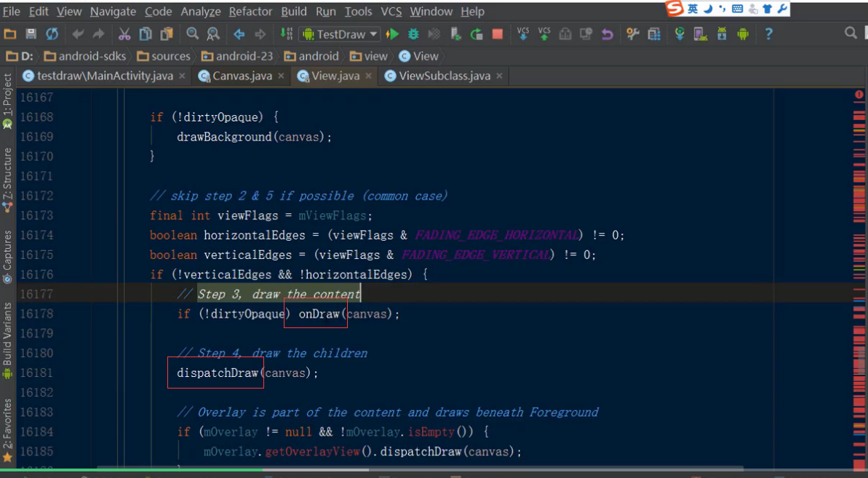Click the blue Help question mark
The width and height of the screenshot is (868, 478).
tap(768, 34)
